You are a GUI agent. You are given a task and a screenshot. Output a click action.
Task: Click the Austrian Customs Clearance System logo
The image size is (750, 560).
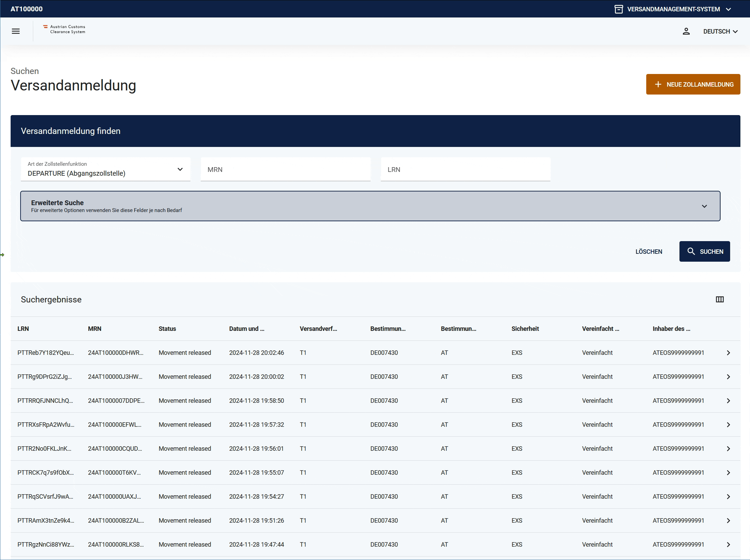(64, 29)
